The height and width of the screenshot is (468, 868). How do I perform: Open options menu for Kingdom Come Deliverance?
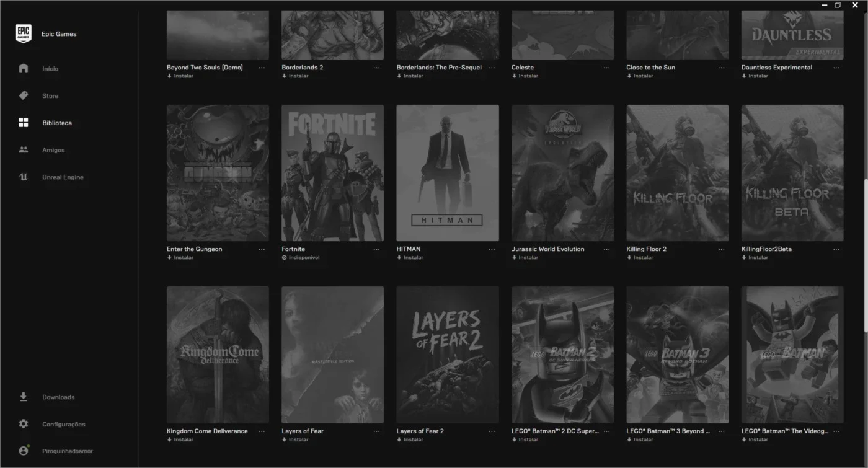tap(262, 431)
